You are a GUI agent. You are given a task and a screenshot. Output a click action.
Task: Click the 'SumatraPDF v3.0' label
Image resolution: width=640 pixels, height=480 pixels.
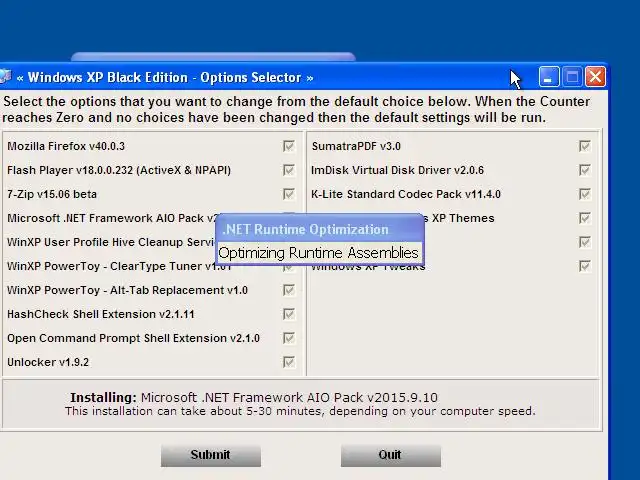click(x=356, y=146)
